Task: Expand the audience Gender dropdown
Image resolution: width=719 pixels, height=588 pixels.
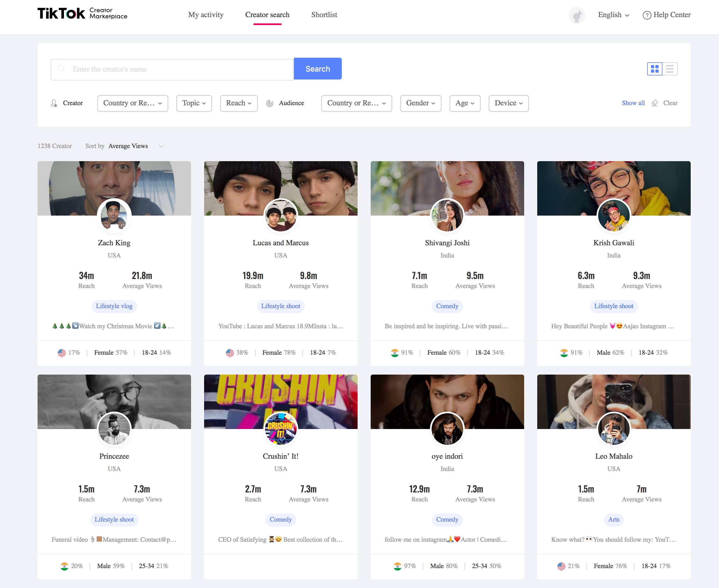Action: click(420, 103)
